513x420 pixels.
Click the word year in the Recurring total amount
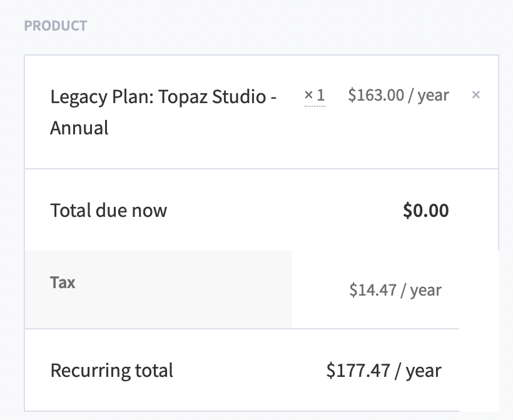(x=424, y=371)
